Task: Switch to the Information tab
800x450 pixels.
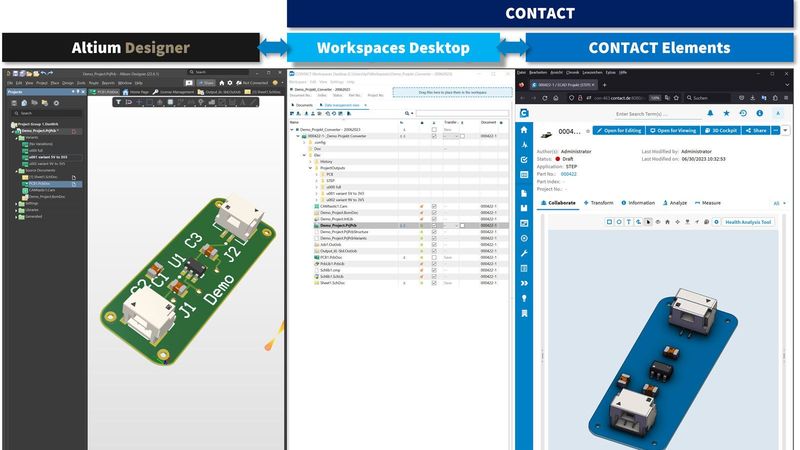Action: (638, 203)
